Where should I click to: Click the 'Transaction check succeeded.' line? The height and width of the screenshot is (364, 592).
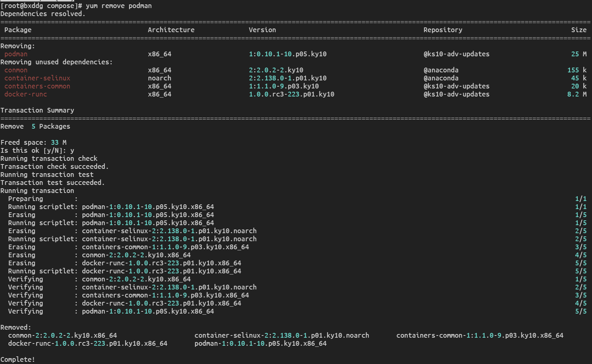54,167
